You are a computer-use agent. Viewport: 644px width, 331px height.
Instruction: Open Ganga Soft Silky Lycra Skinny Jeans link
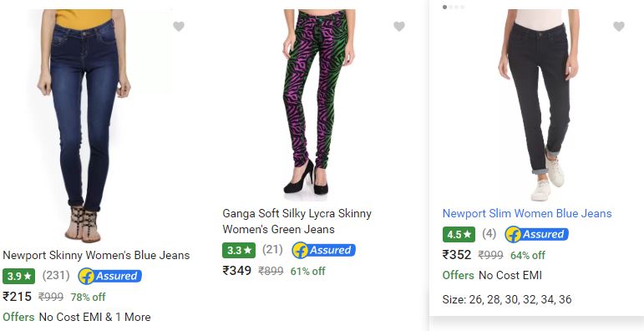pos(297,222)
